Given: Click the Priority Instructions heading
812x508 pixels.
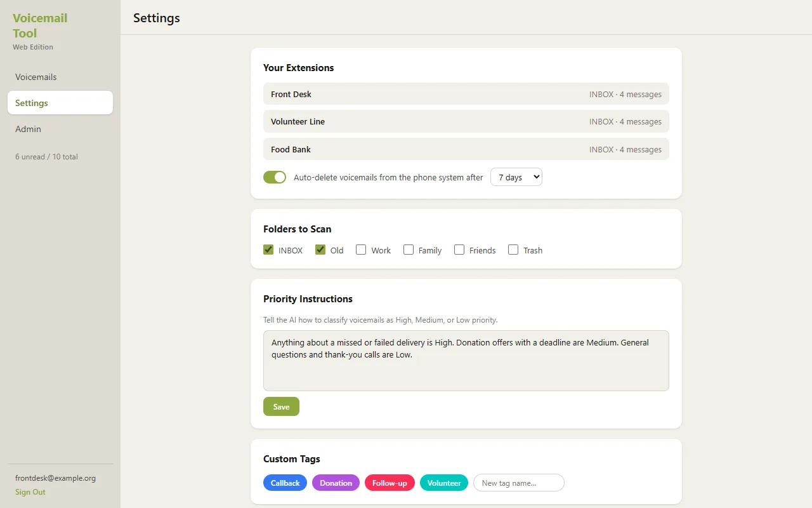Looking at the screenshot, I should click(x=308, y=299).
